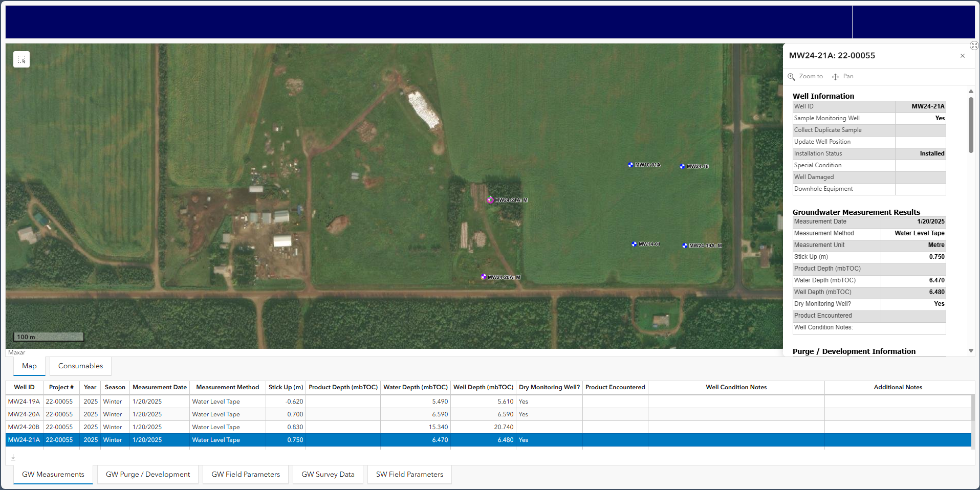Image resolution: width=980 pixels, height=490 pixels.
Task: Activate the rectangle select tool on map
Action: pos(21,59)
